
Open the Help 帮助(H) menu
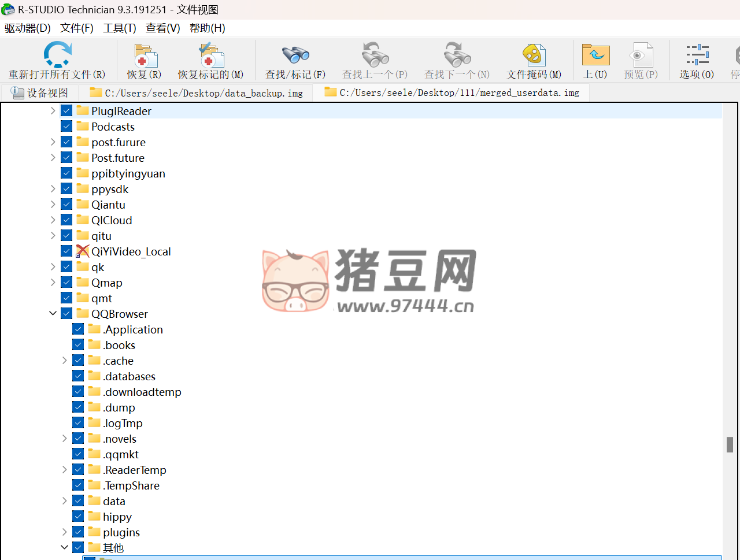click(207, 28)
